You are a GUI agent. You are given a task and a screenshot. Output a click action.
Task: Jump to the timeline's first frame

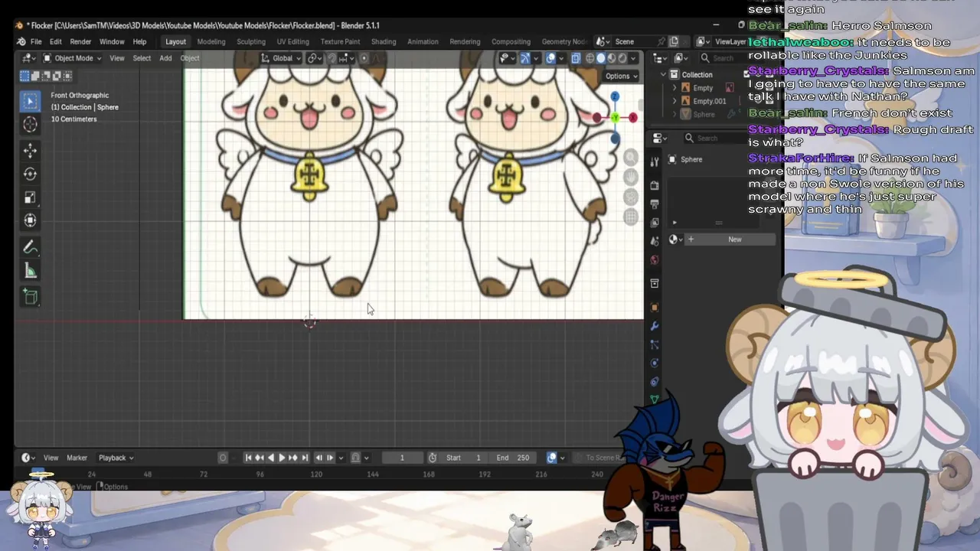tap(248, 458)
